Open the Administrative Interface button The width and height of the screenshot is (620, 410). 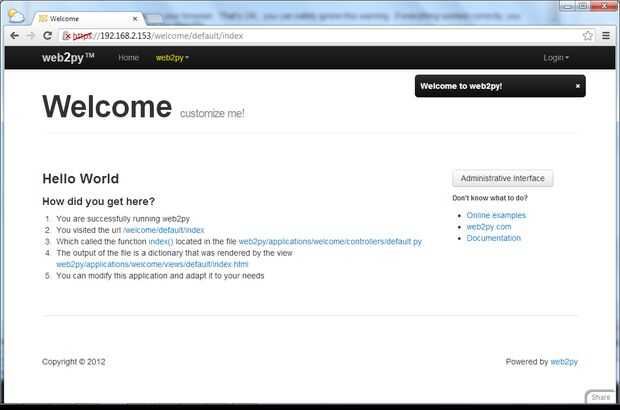503,178
